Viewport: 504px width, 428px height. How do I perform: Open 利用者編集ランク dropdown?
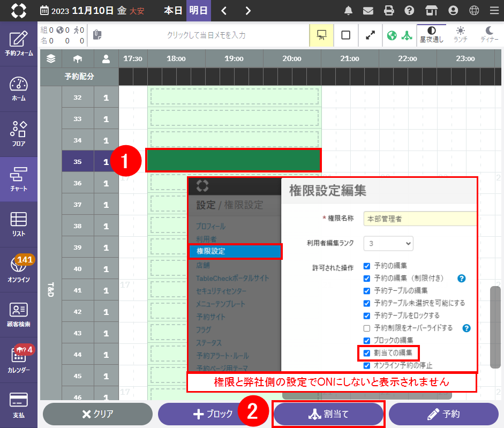click(x=388, y=243)
